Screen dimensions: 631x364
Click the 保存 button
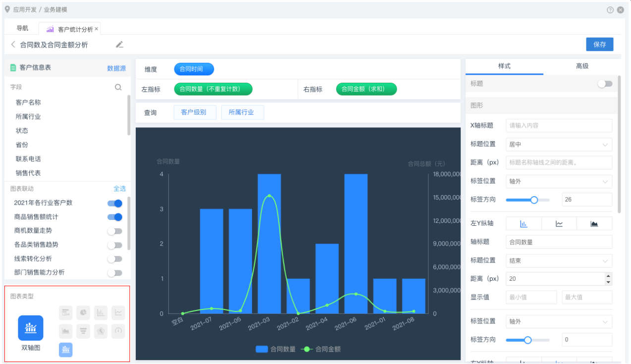(x=599, y=44)
